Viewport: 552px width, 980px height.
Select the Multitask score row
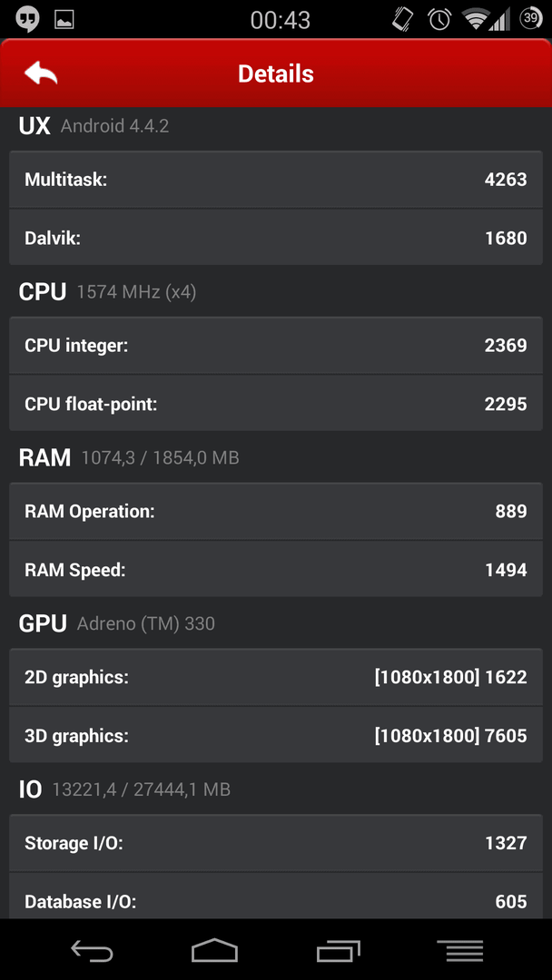276,180
